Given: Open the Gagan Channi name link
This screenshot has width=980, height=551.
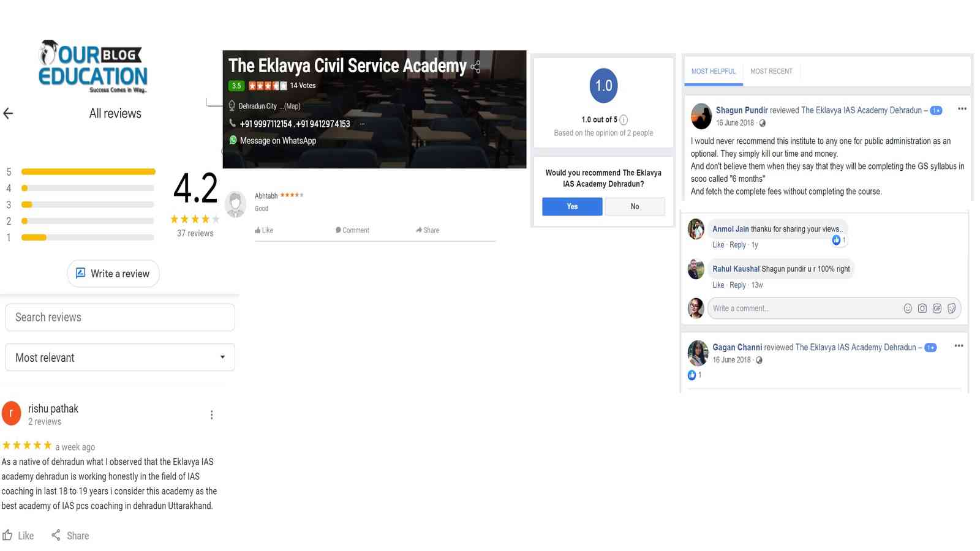Looking at the screenshot, I should coord(737,347).
